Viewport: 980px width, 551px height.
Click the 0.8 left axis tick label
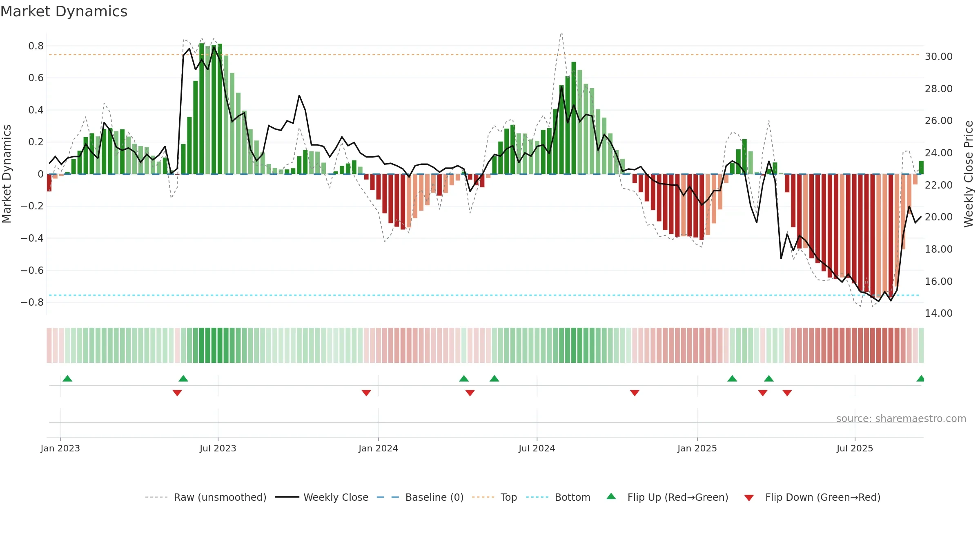(36, 46)
